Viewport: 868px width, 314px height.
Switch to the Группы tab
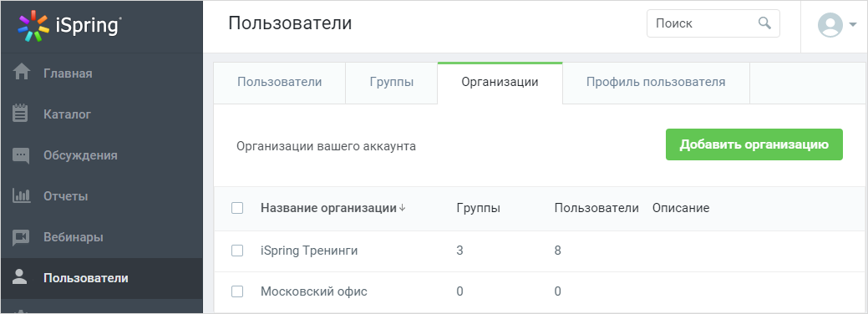[x=391, y=83]
